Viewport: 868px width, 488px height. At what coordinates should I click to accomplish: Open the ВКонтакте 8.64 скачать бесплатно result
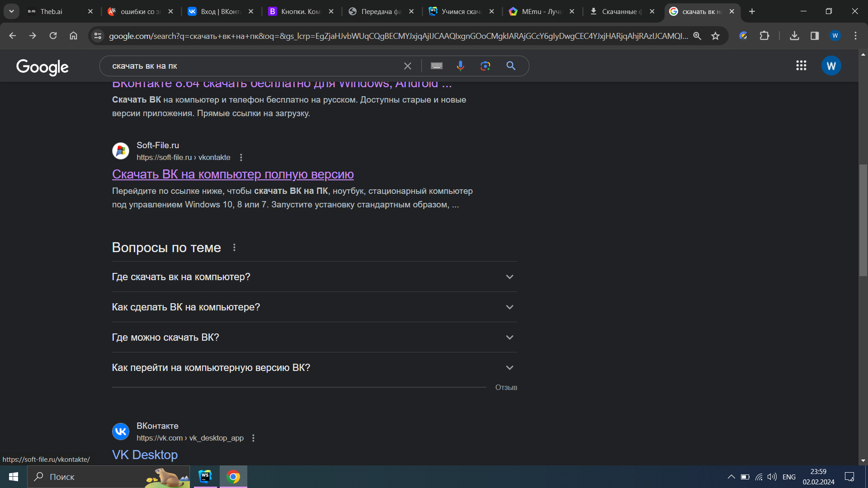[x=282, y=85]
